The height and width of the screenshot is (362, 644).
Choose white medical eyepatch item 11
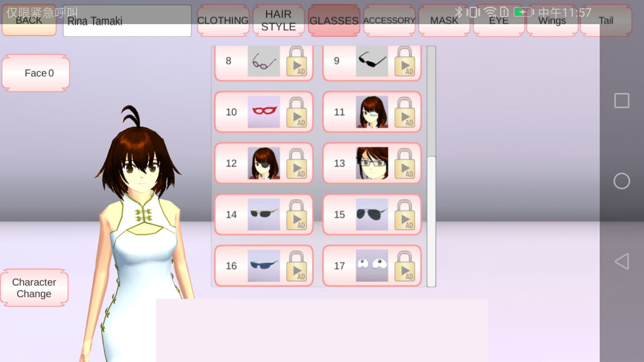pos(372,112)
